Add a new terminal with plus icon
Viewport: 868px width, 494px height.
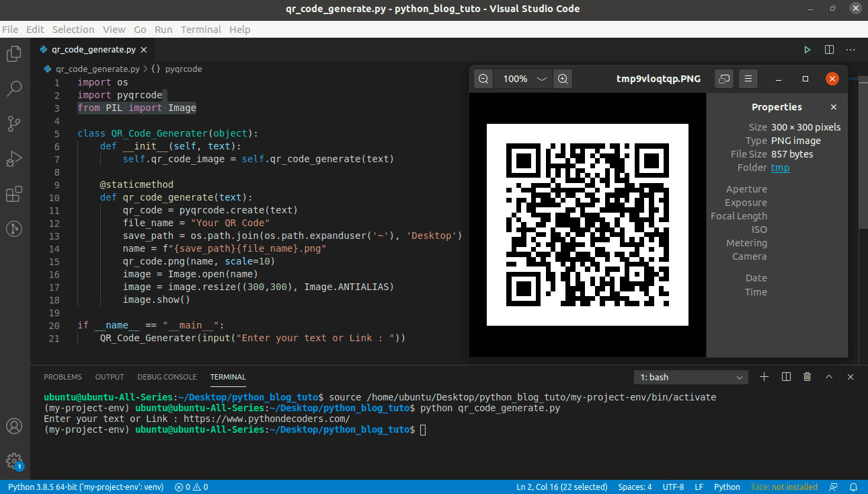pos(764,377)
